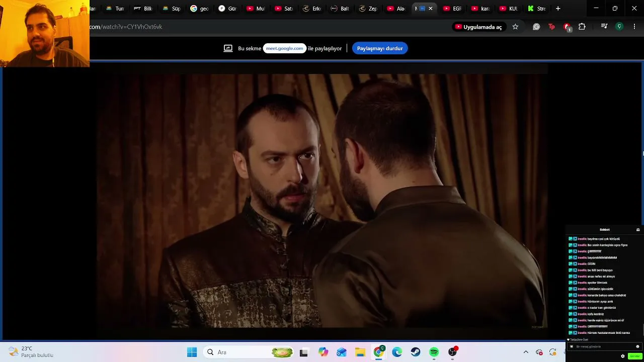Viewport: 644px width, 362px height.
Task: Expand the hidden system tray icons
Action: pos(526,352)
